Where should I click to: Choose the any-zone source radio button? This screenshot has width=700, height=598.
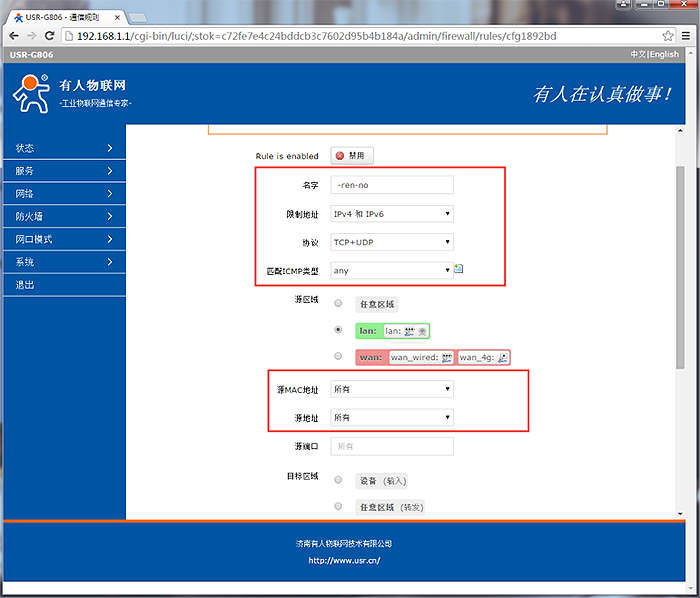[x=338, y=303]
